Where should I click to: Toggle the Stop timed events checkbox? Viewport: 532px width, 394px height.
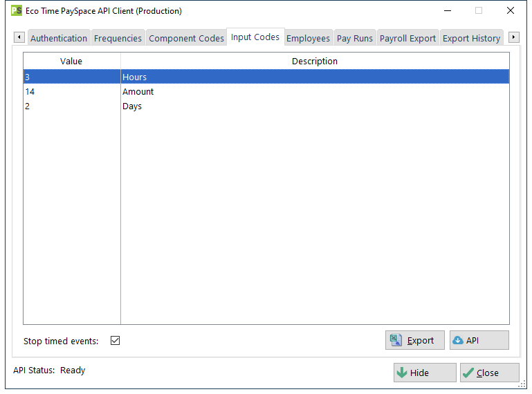click(115, 340)
